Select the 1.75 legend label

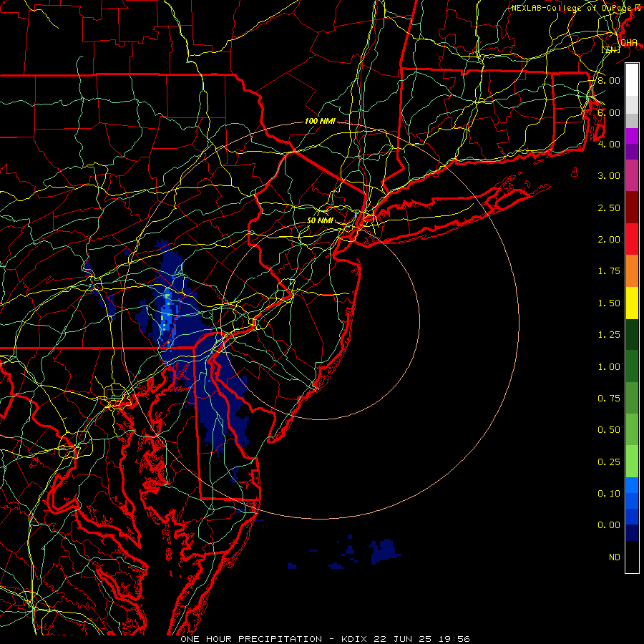609,271
